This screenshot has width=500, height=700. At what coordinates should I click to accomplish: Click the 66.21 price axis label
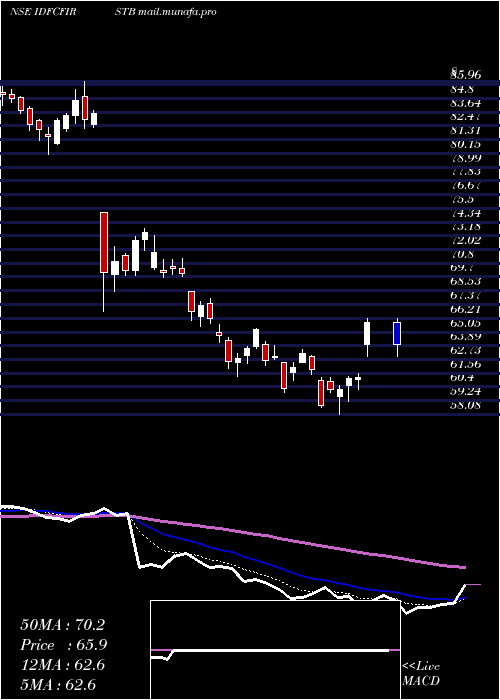click(465, 309)
